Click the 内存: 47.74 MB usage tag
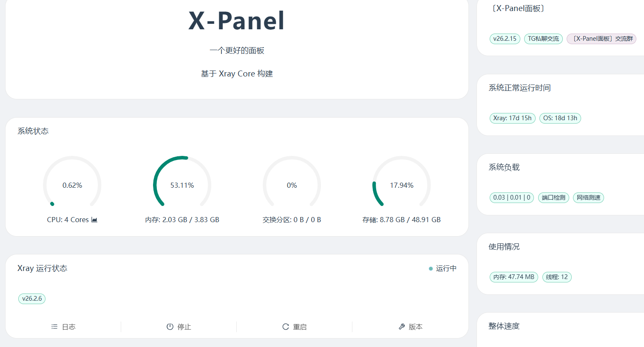 tap(513, 277)
